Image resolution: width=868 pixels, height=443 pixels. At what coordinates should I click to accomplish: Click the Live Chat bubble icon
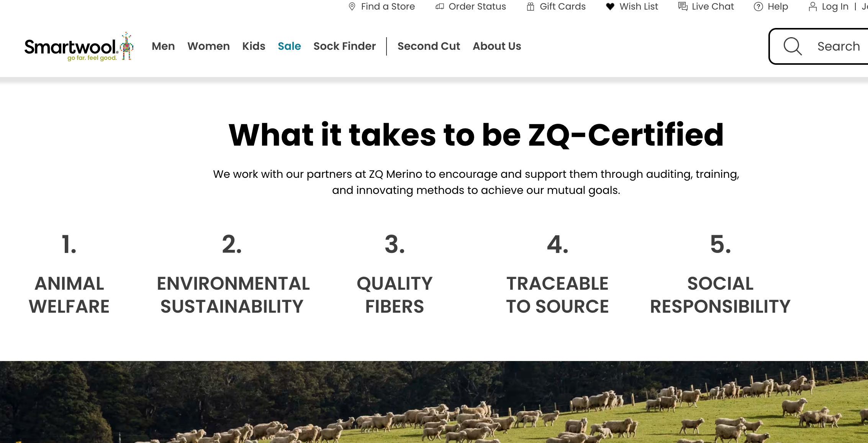683,7
